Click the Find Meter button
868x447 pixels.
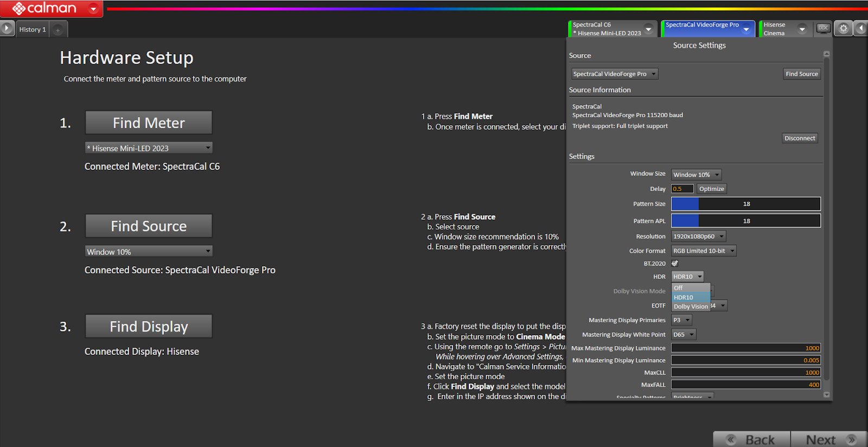click(x=149, y=123)
